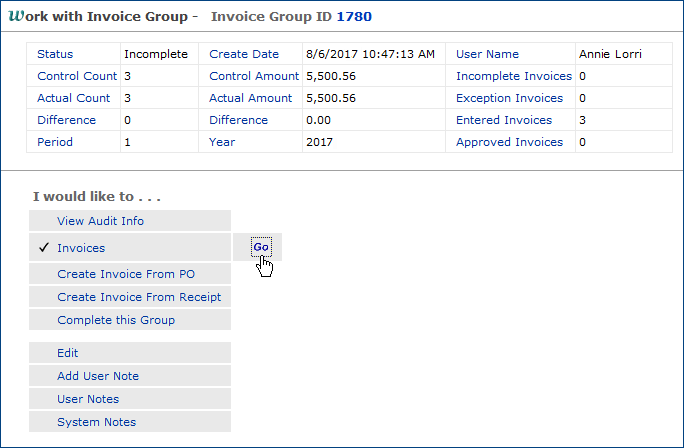Open the Edit option
The image size is (684, 448).
(x=68, y=353)
